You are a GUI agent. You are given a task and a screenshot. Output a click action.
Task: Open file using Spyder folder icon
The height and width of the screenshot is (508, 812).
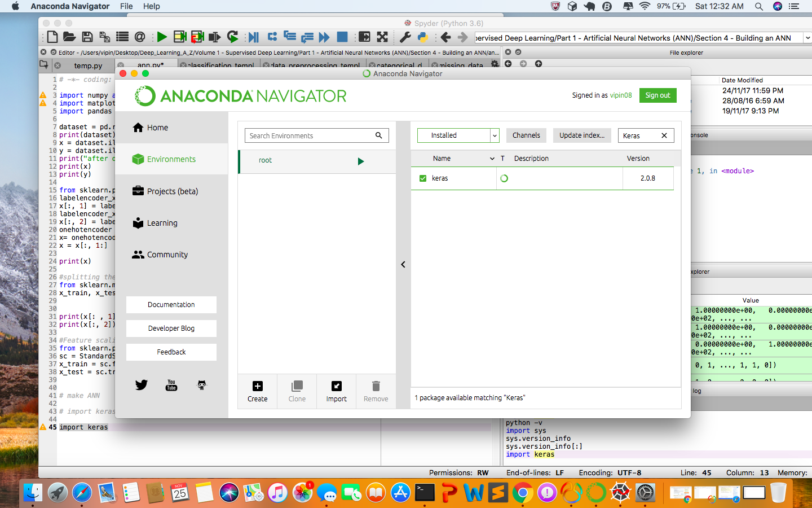(x=69, y=37)
